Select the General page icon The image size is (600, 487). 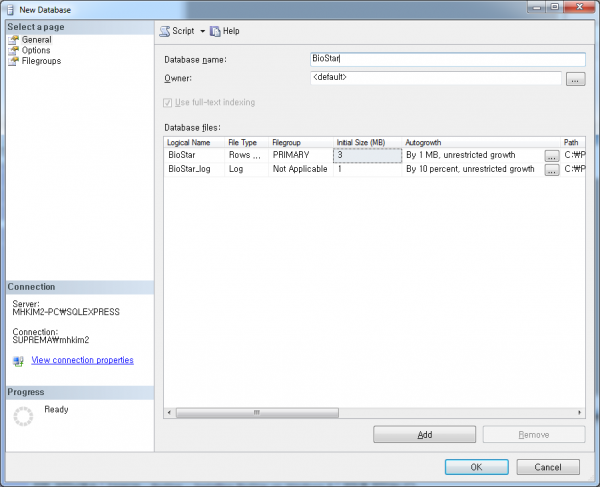click(x=13, y=40)
